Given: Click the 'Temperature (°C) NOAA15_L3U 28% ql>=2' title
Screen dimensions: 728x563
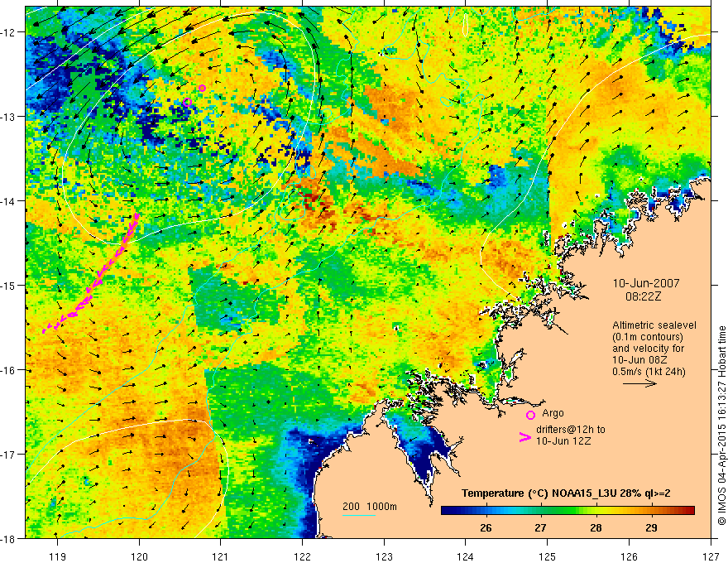Looking at the screenshot, I should click(566, 493).
